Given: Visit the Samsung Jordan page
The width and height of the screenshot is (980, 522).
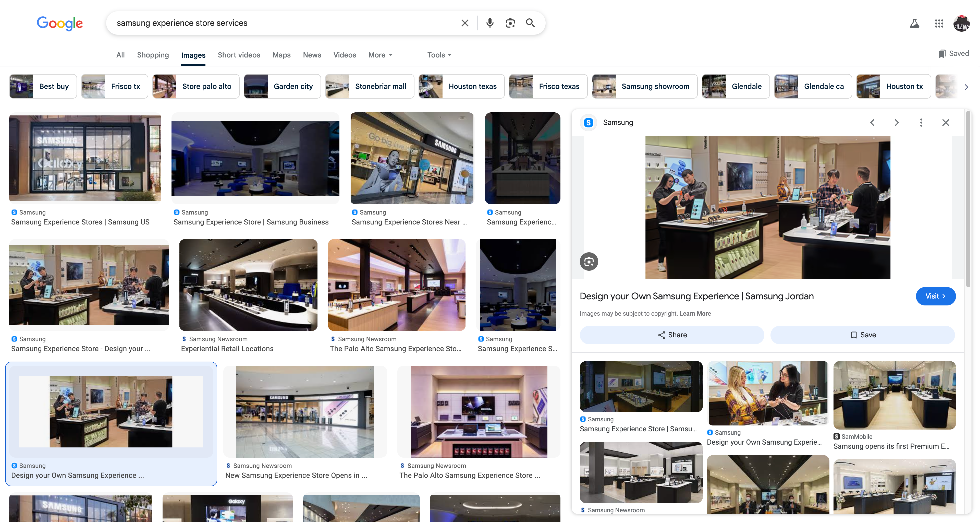Looking at the screenshot, I should click(x=936, y=296).
